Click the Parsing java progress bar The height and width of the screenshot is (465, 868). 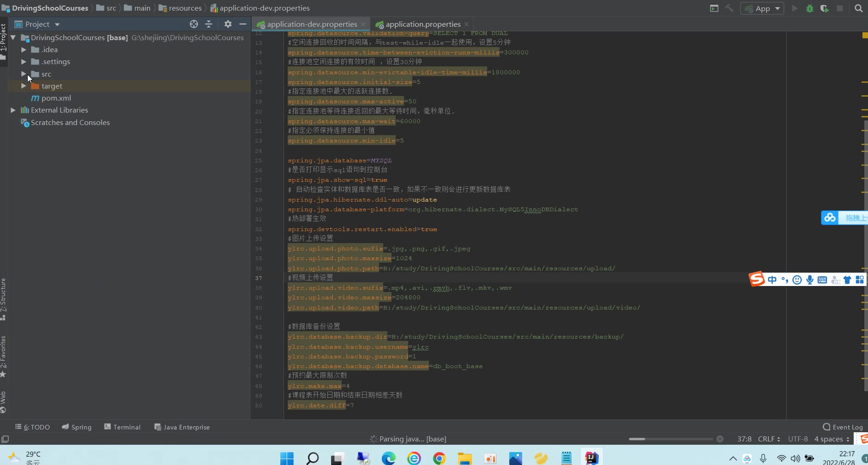[x=670, y=439]
